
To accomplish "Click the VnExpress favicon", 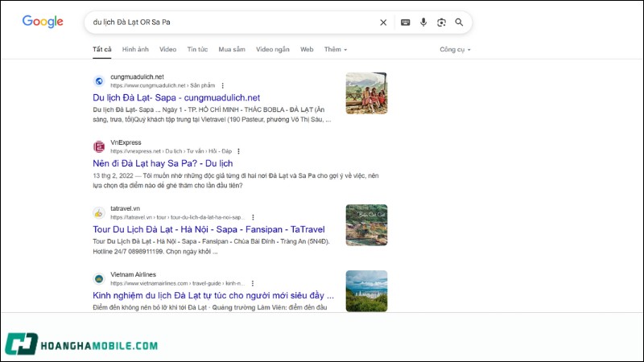I will point(99,146).
